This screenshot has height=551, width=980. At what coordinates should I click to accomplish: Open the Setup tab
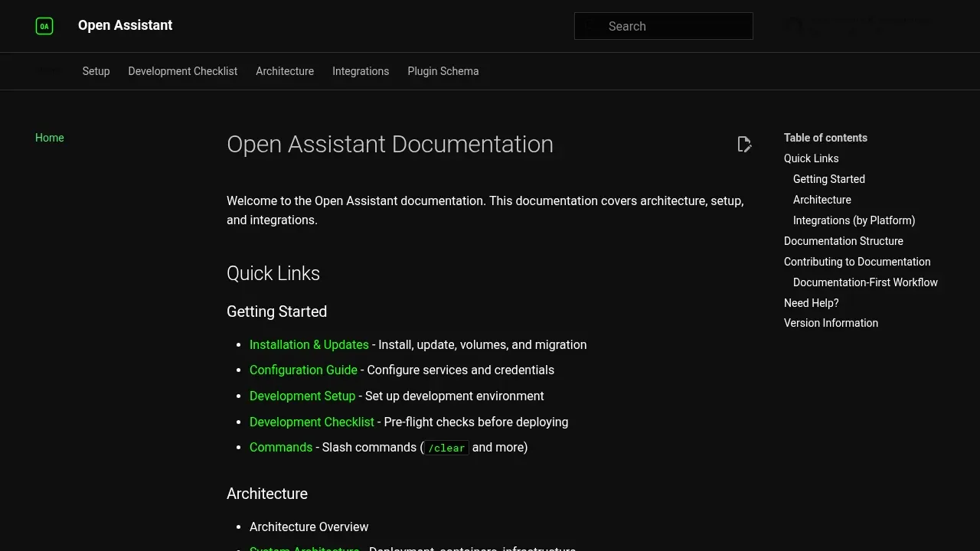(96, 71)
